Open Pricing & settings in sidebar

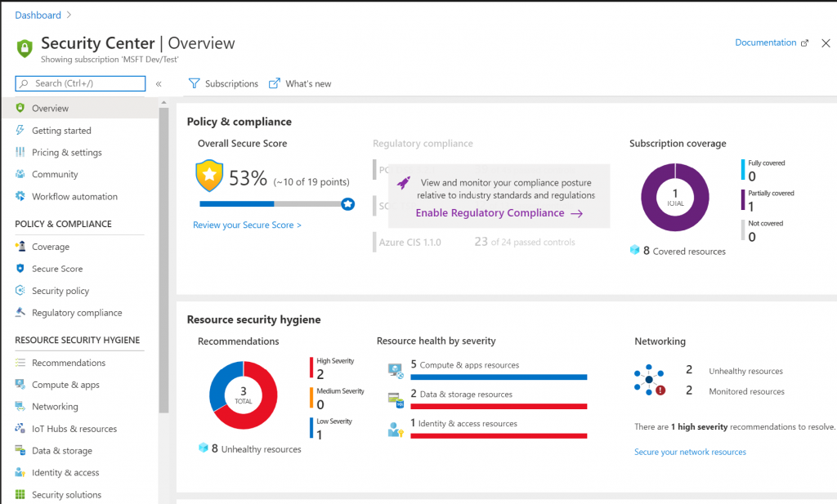pyautogui.click(x=66, y=152)
